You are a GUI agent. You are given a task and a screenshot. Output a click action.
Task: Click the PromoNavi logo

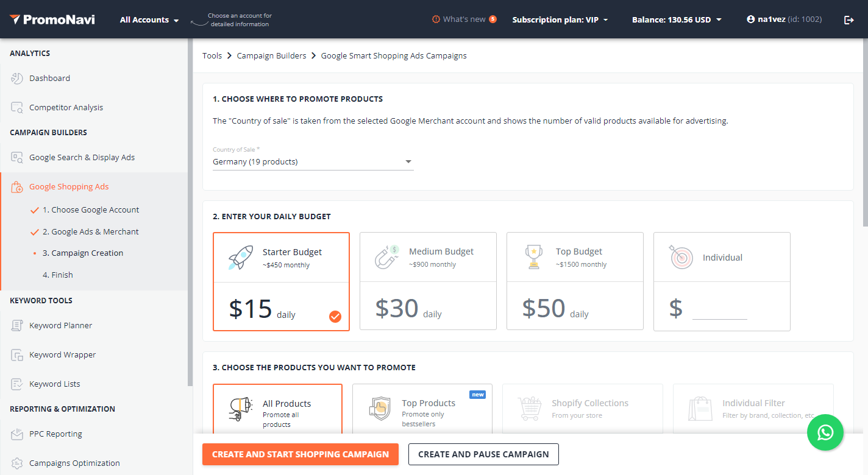pos(52,19)
